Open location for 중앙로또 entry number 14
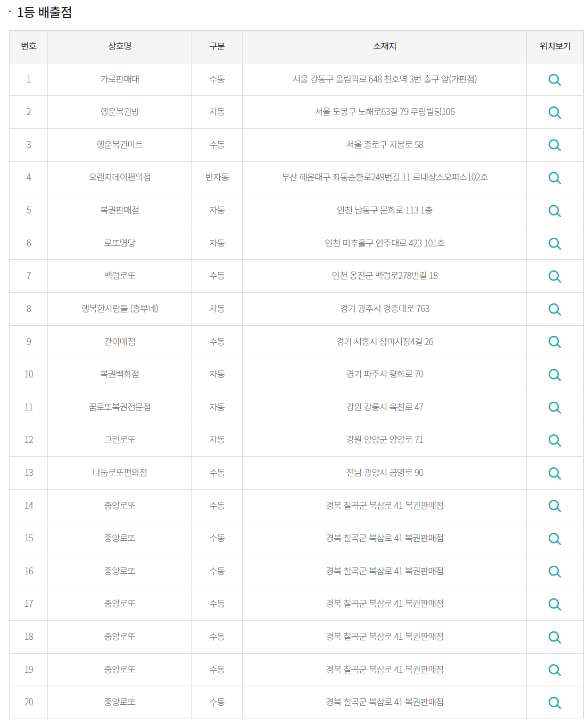The height and width of the screenshot is (725, 588). click(x=555, y=506)
